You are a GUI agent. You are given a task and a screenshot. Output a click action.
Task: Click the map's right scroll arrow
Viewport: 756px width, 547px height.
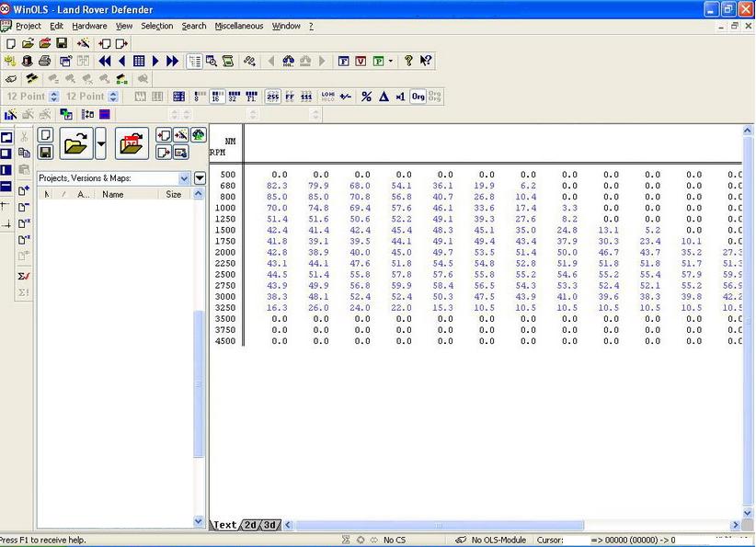click(x=735, y=525)
